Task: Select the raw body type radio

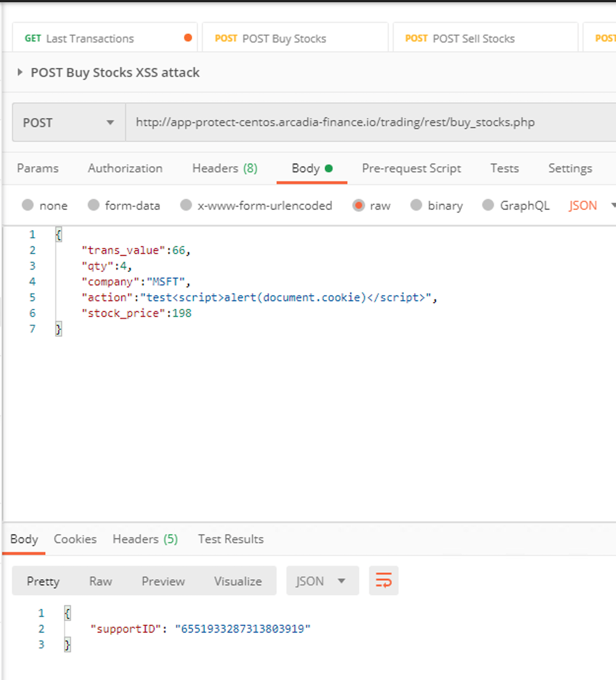Action: point(359,204)
